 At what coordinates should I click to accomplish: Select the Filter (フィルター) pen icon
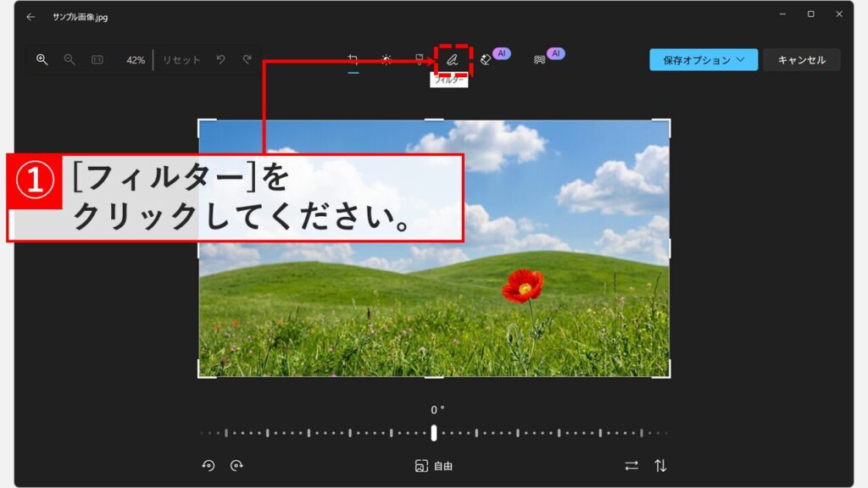pyautogui.click(x=454, y=59)
